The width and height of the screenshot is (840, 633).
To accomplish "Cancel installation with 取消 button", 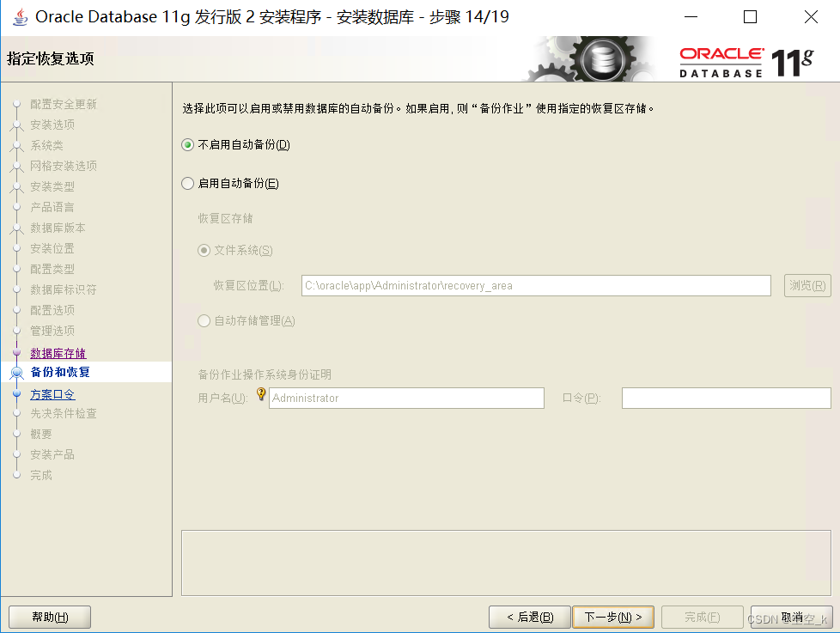I will click(791, 617).
